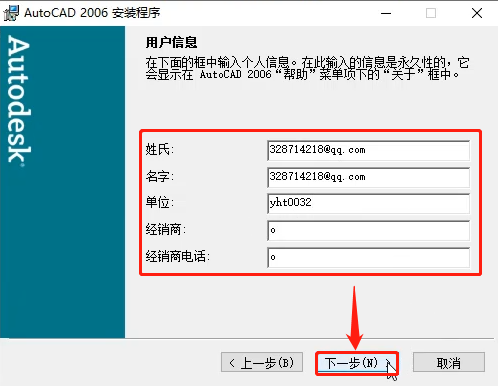
Task: Click the 单位 label
Action: (159, 202)
